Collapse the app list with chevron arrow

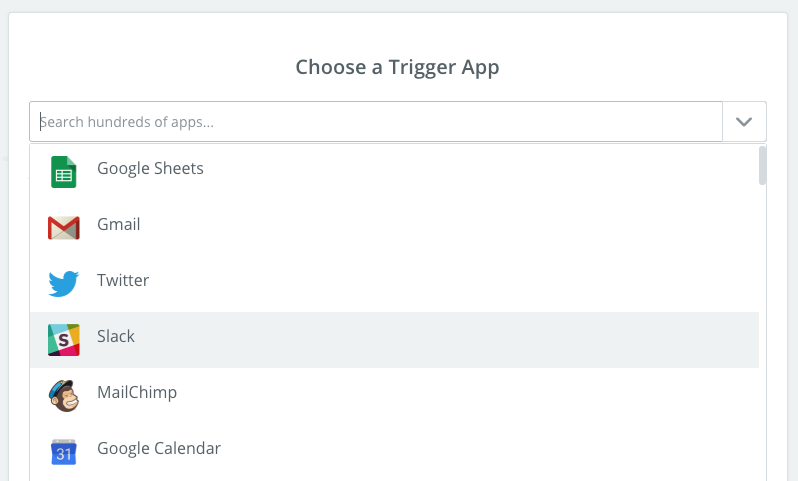pyautogui.click(x=744, y=121)
